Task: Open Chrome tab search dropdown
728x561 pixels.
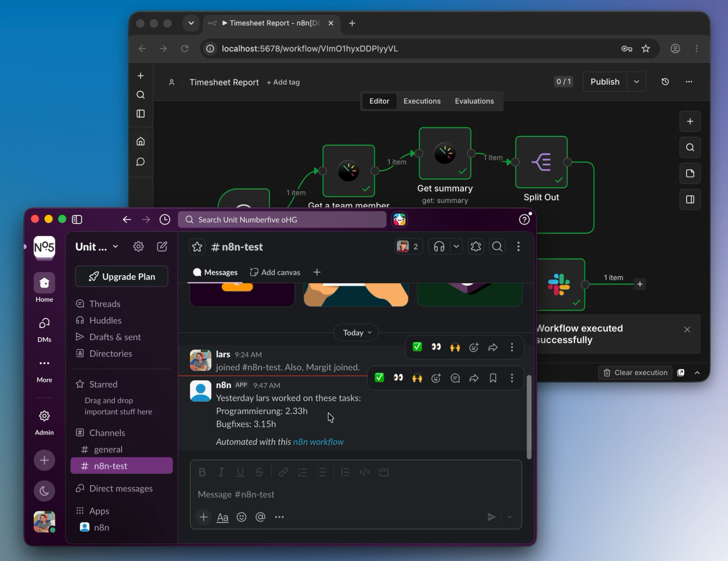Action: tap(191, 23)
